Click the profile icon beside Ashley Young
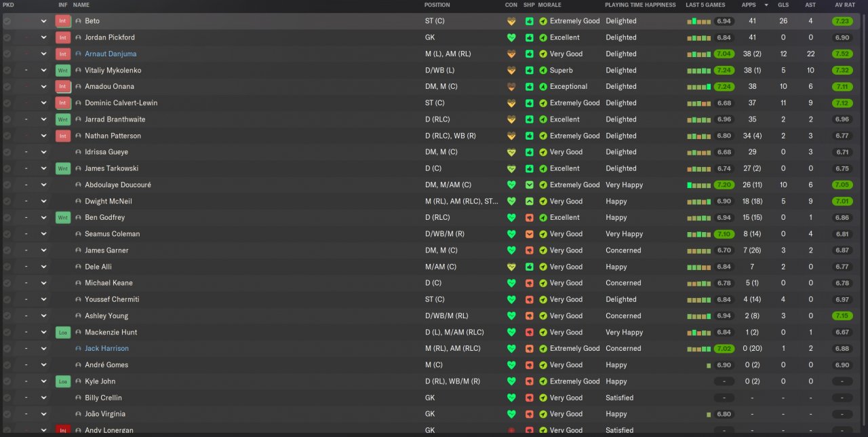 (x=78, y=316)
